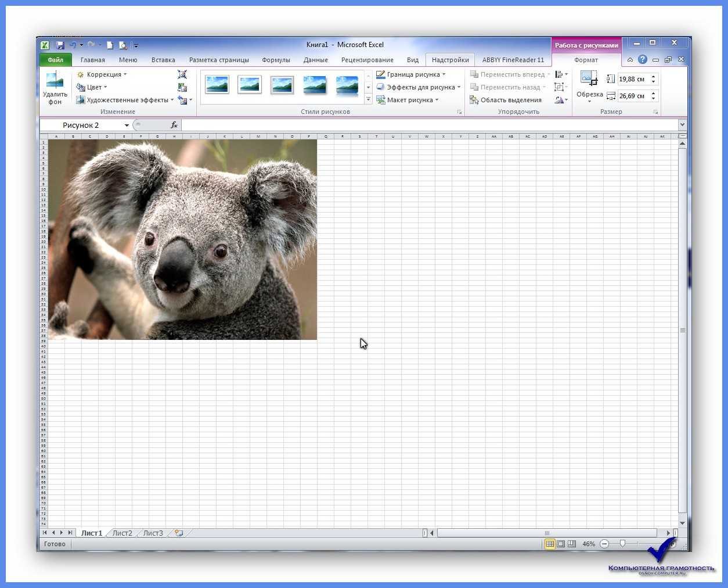
Task: Open the Цвет (Color) dropdown
Action: click(92, 87)
